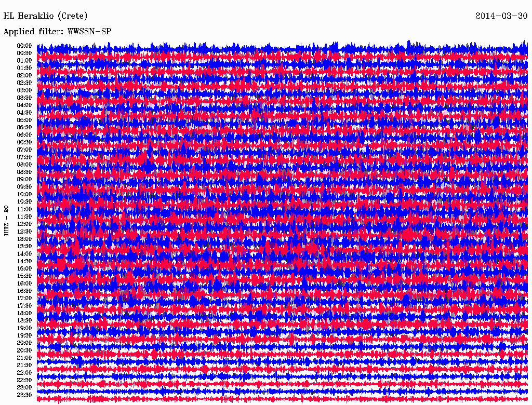Click the '23:30' time label

[24, 395]
